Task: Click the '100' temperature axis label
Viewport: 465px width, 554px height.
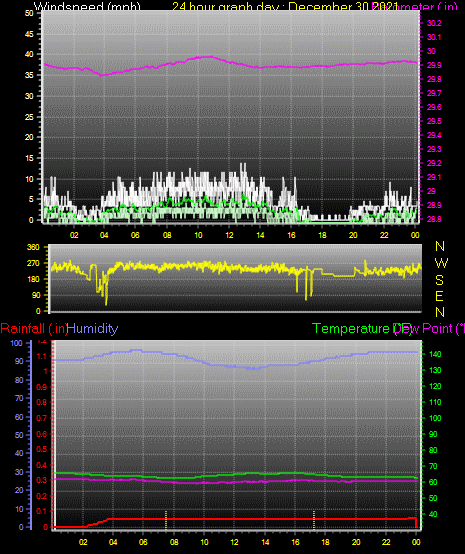Action: pyautogui.click(x=435, y=418)
